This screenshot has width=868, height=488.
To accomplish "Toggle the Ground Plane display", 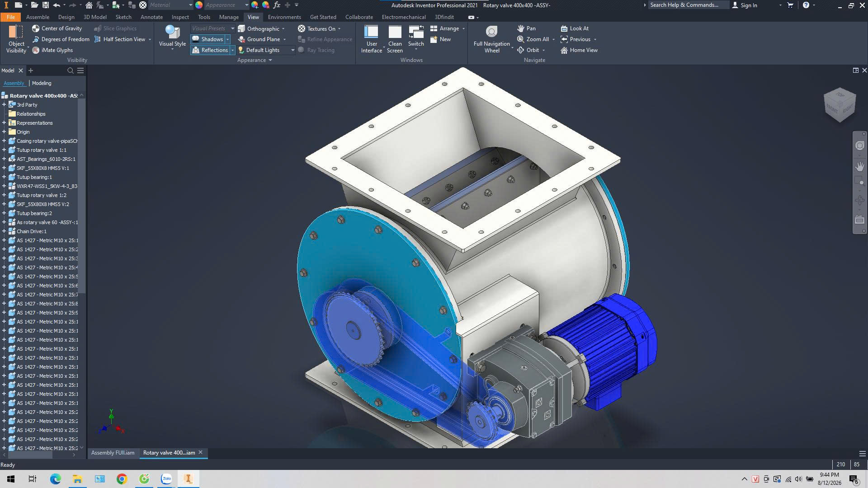I will click(259, 39).
